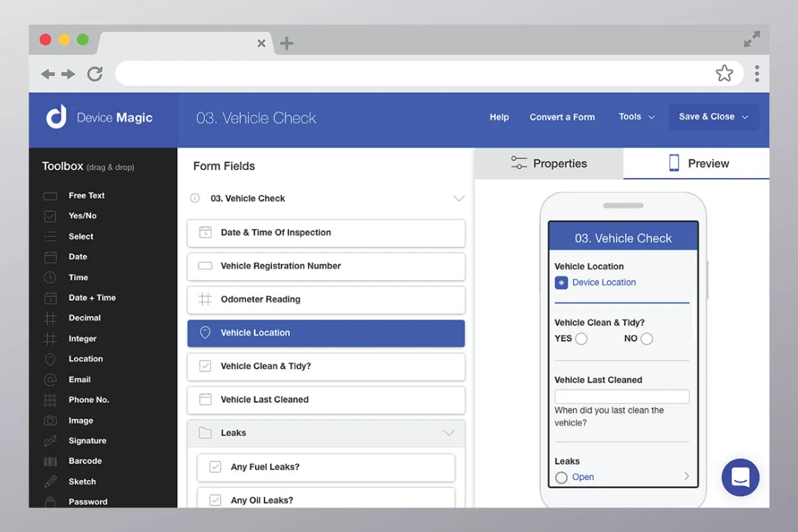Open the Tools dropdown menu
Image resolution: width=798 pixels, height=532 pixels.
636,116
